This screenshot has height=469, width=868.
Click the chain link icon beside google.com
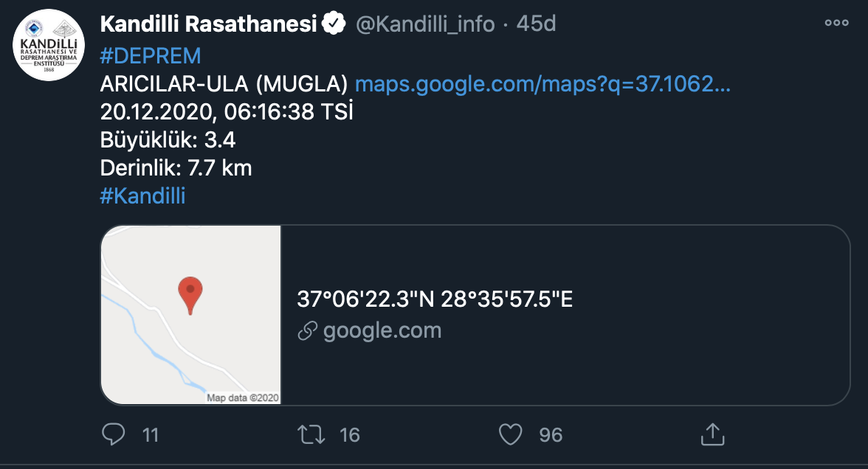pos(307,331)
